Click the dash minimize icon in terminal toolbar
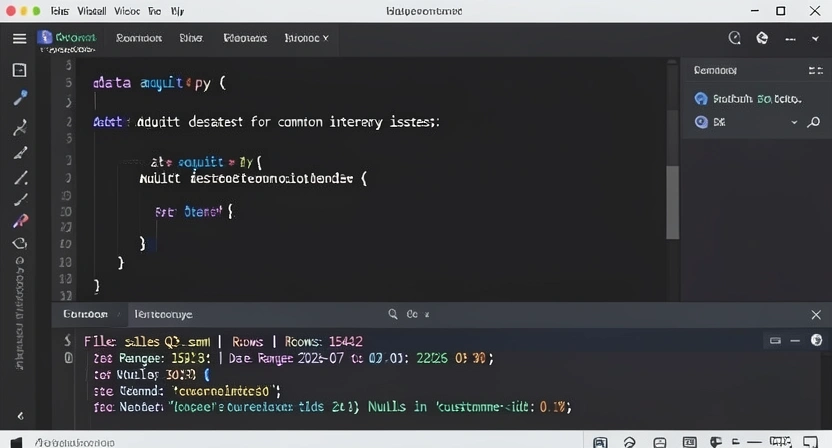The width and height of the screenshot is (832, 448). pos(795,341)
